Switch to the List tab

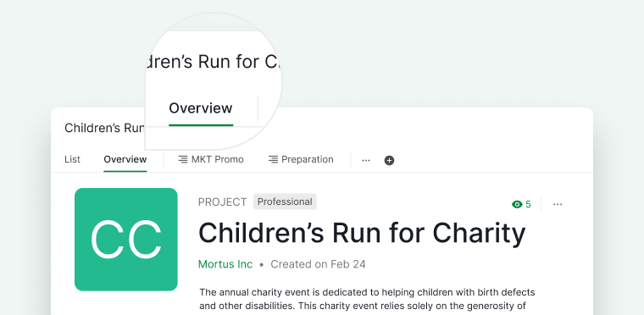pos(72,159)
